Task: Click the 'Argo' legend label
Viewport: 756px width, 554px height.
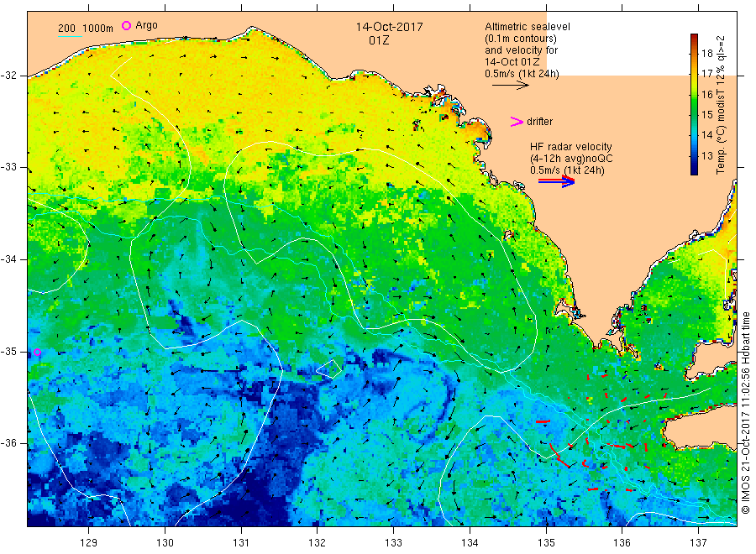Action: click(x=146, y=25)
